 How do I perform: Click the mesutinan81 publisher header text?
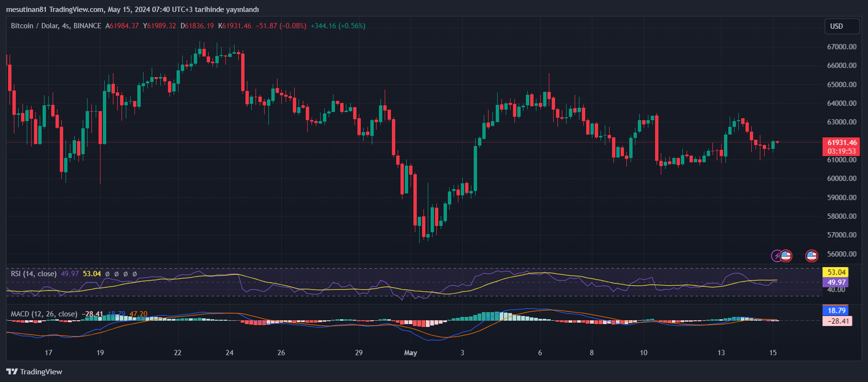pos(26,10)
